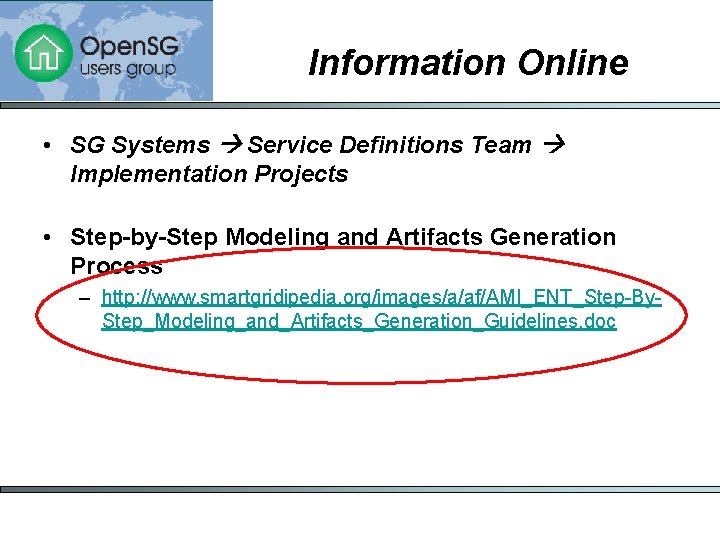This screenshot has width=720, height=540.
Task: Click the 'Implementation Projects' text
Action: pyautogui.click(x=209, y=174)
